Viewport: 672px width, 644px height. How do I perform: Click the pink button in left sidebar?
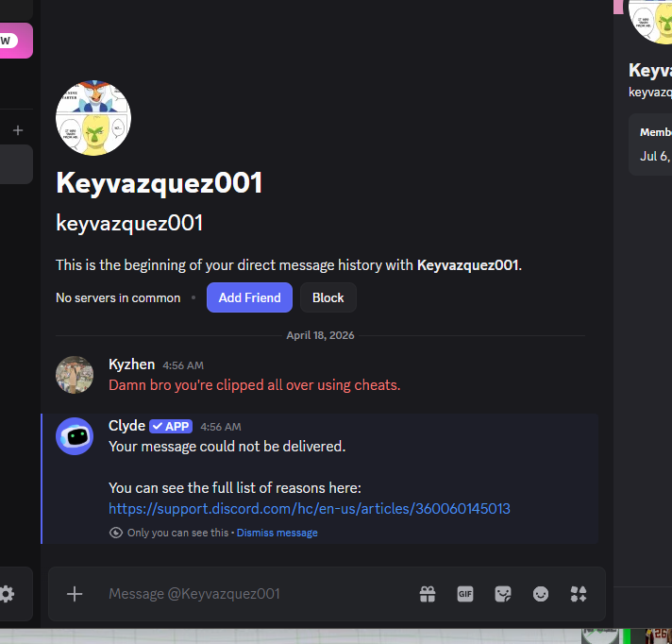(x=15, y=41)
